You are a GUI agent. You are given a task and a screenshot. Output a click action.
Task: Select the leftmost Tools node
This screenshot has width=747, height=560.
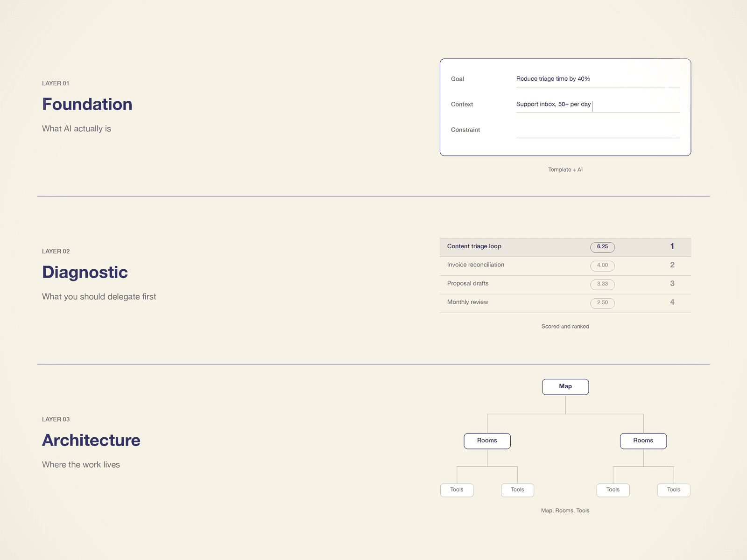456,490
